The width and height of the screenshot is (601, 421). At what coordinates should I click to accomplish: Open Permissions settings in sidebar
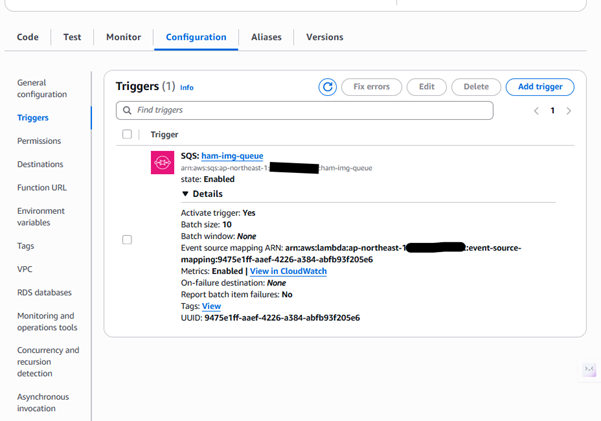39,141
